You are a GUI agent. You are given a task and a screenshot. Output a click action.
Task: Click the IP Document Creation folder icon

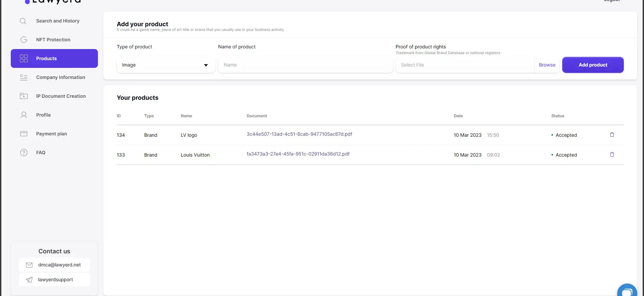[x=24, y=96]
